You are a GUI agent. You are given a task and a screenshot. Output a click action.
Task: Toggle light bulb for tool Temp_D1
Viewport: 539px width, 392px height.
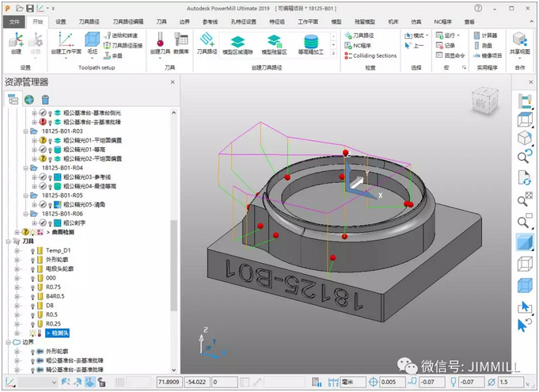coord(33,251)
